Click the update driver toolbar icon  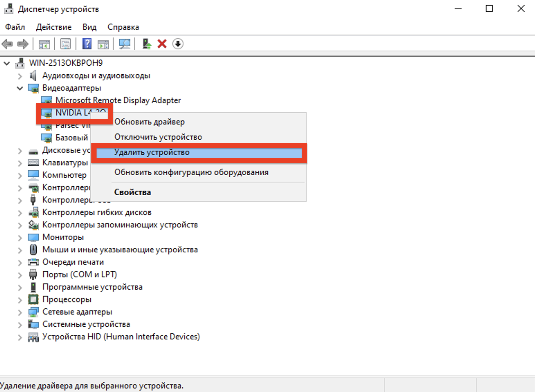click(147, 44)
